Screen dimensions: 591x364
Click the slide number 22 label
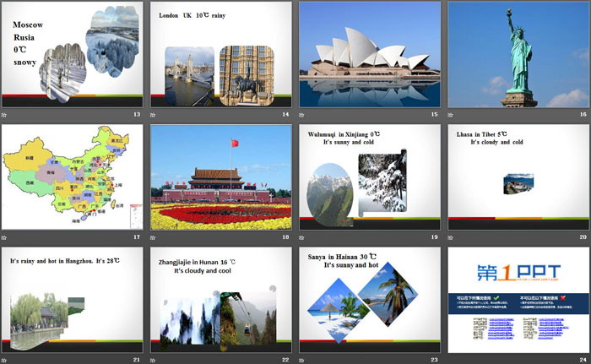(285, 360)
